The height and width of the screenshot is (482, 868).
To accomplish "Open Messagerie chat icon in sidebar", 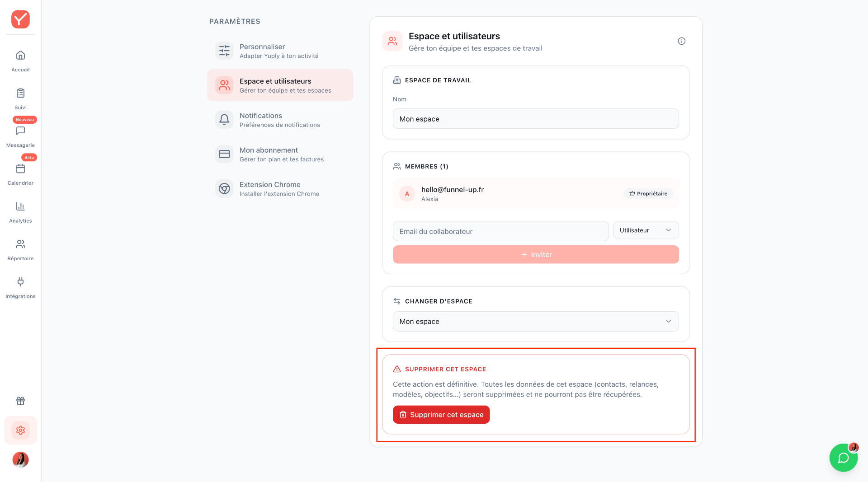I will coord(20,131).
